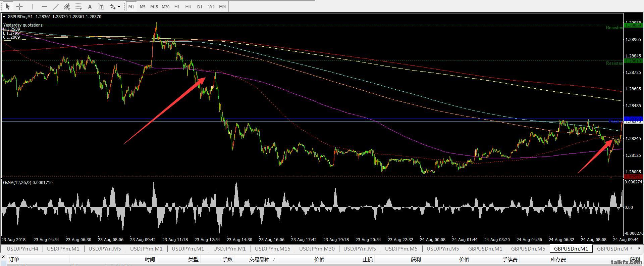
Task: Expand the GBPUSDm,M1 chart title triangle
Action: [x=4, y=16]
